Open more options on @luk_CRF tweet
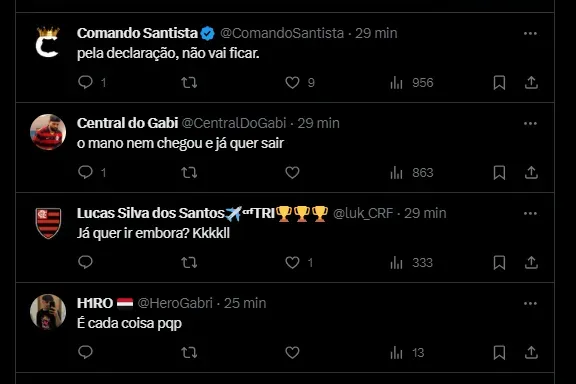The height and width of the screenshot is (384, 576). pos(530,213)
